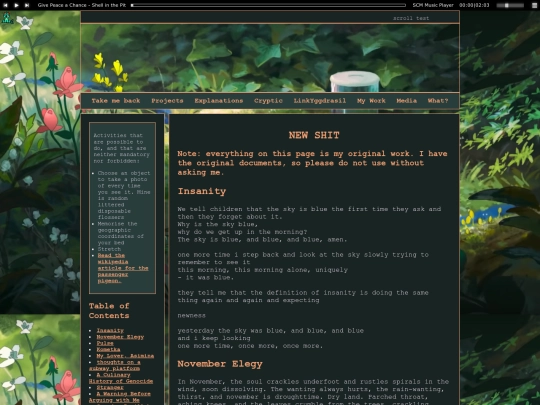Skip to the next track in music player

coord(27,5)
